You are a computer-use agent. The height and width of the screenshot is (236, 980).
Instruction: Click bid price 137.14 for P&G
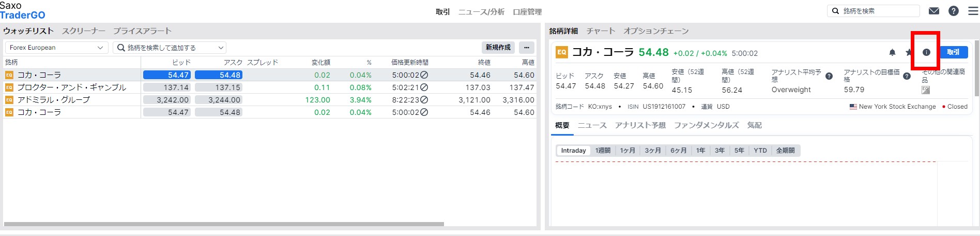coord(167,87)
